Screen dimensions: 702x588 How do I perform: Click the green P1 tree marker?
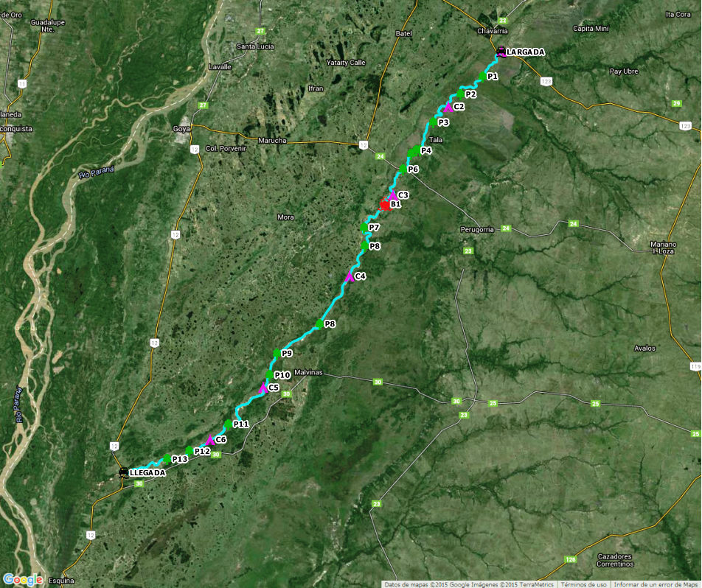point(482,76)
